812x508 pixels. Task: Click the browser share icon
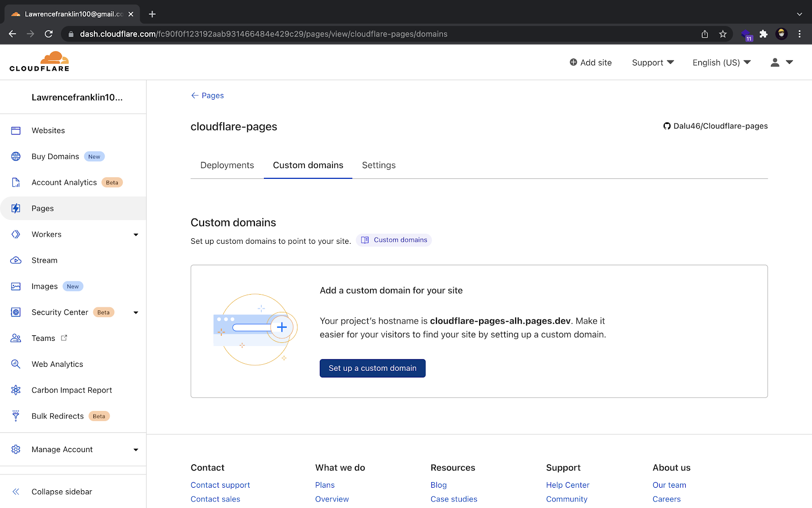click(705, 34)
